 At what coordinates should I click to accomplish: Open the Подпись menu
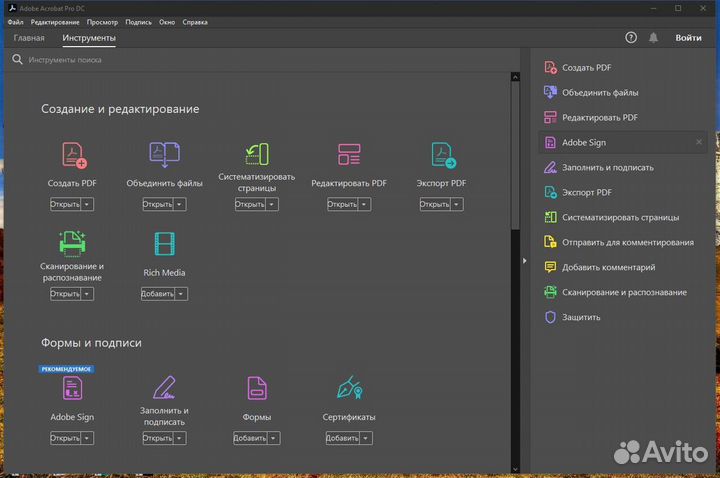pos(138,22)
